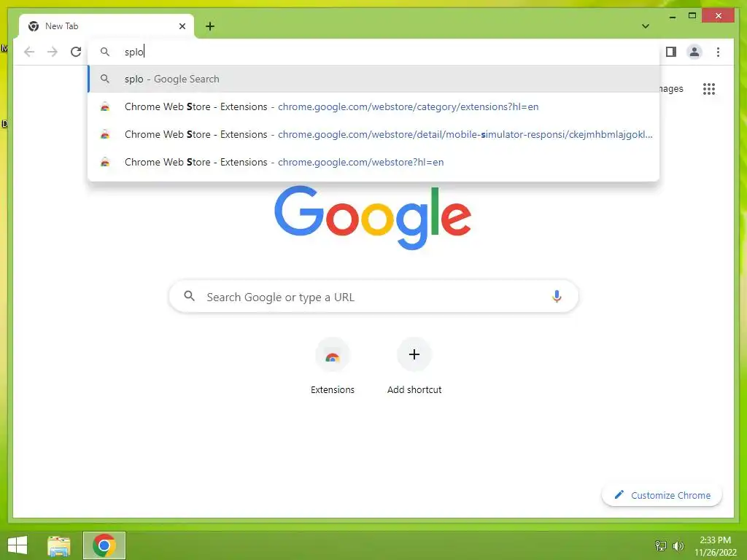Viewport: 747px width, 560px height.
Task: Open Chrome's three-dot menu
Action: point(718,52)
